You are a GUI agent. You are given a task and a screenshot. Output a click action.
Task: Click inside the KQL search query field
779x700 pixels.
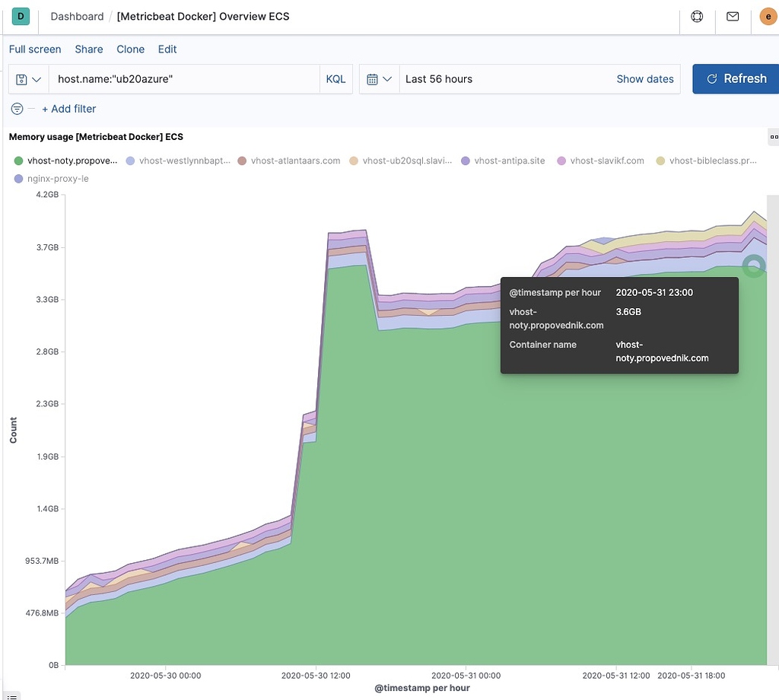183,78
